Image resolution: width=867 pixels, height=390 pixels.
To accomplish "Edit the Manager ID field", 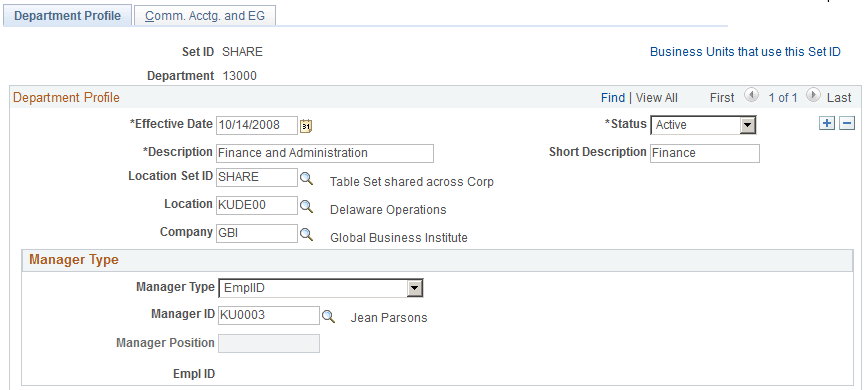I will (269, 315).
